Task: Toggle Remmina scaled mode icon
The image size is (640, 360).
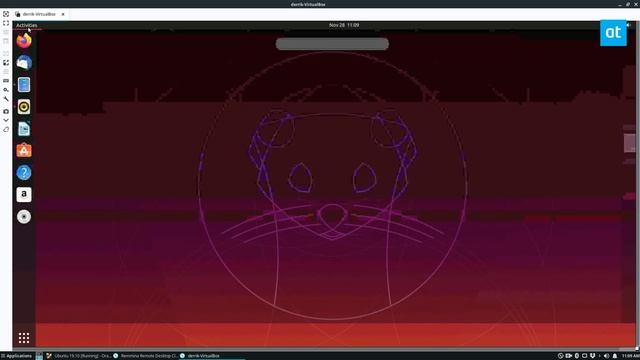Action: tap(6, 62)
